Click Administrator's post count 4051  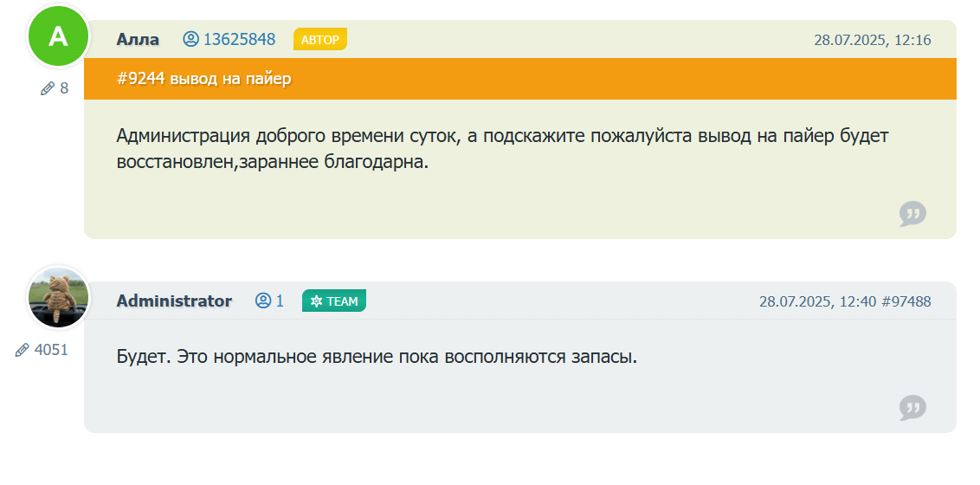coord(51,350)
